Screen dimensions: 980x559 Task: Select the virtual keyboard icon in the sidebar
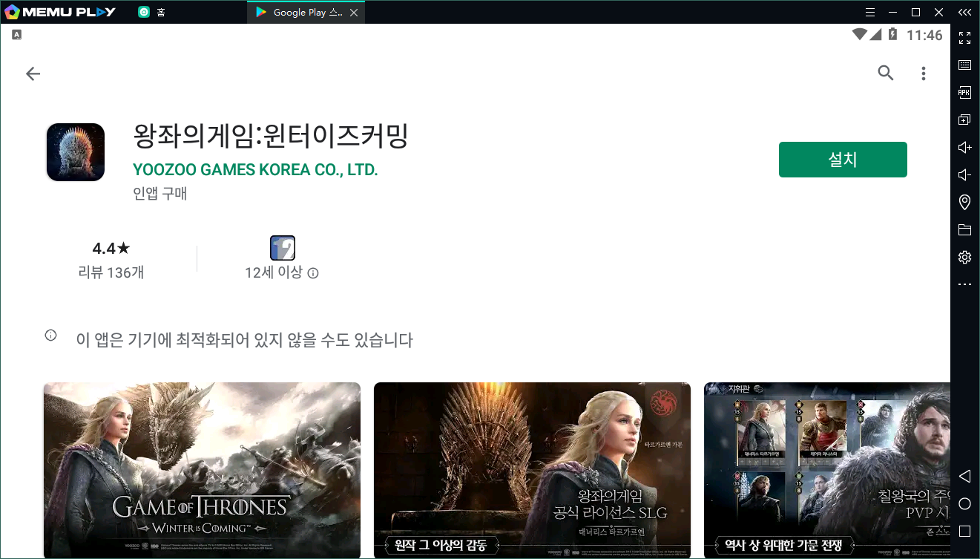pyautogui.click(x=964, y=65)
